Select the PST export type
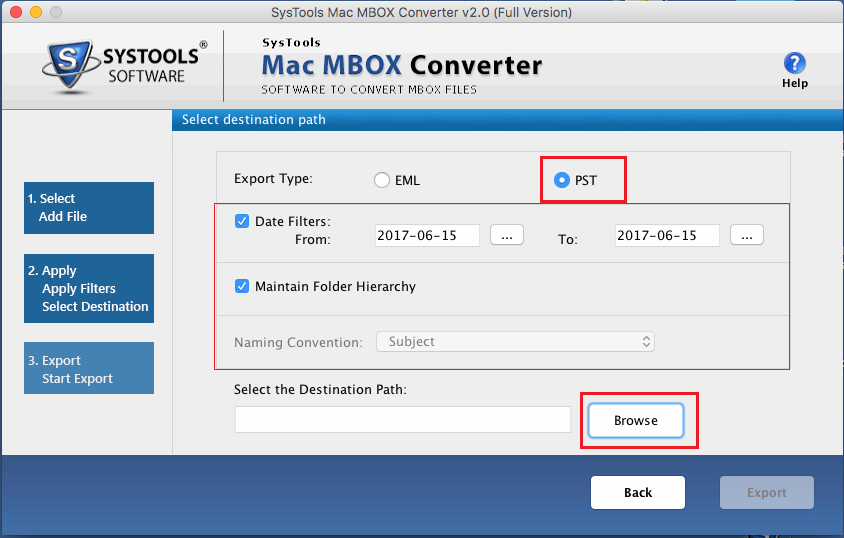The width and height of the screenshot is (844, 538). click(561, 181)
